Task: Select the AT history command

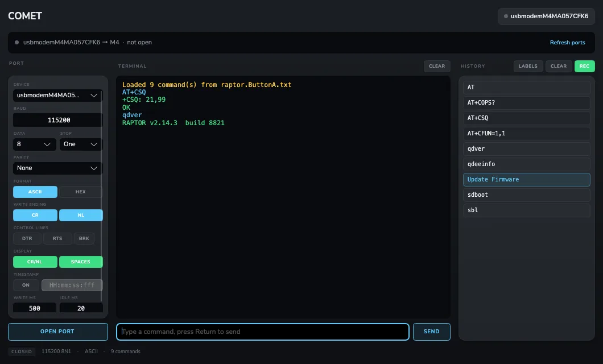Action: [x=526, y=87]
